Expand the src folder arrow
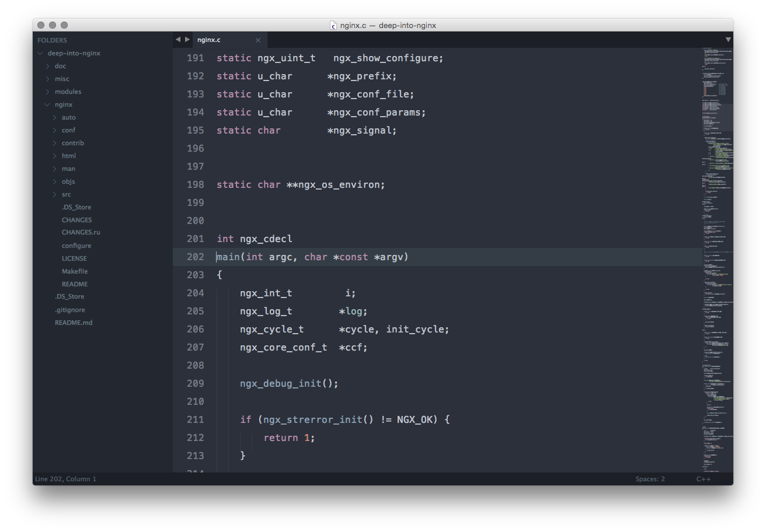The width and height of the screenshot is (766, 532). click(x=54, y=194)
